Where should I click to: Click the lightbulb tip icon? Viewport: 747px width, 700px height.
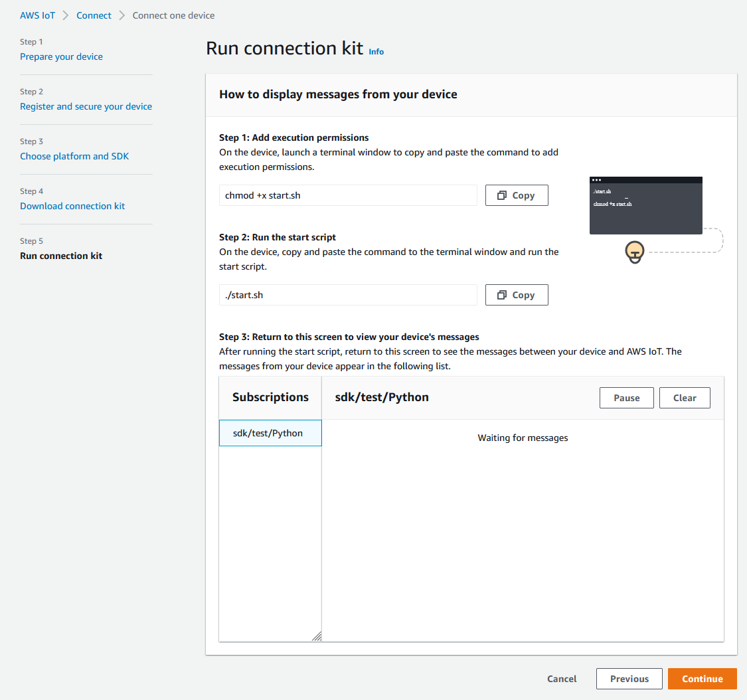(x=634, y=252)
